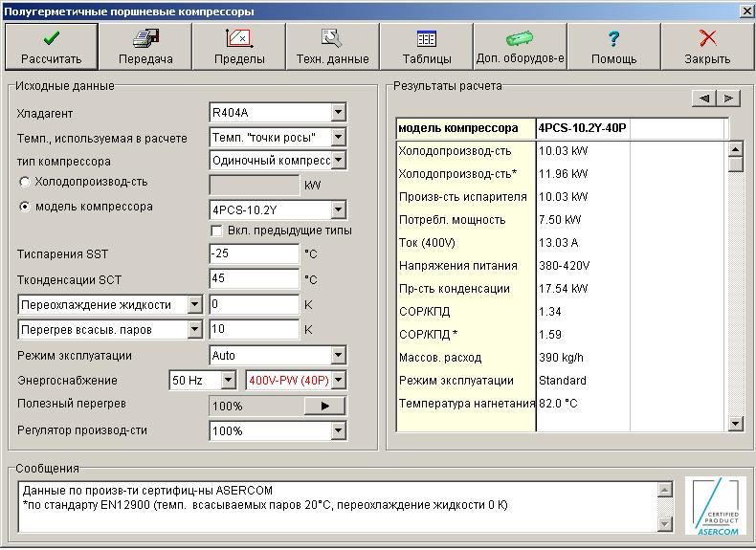
Task: Click Напряжения питания row label
Action: pyautogui.click(x=458, y=266)
